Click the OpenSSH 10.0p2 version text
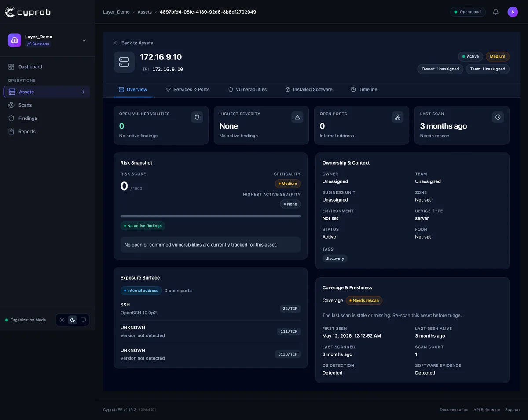Image resolution: width=528 pixels, height=420 pixels. pos(139,313)
